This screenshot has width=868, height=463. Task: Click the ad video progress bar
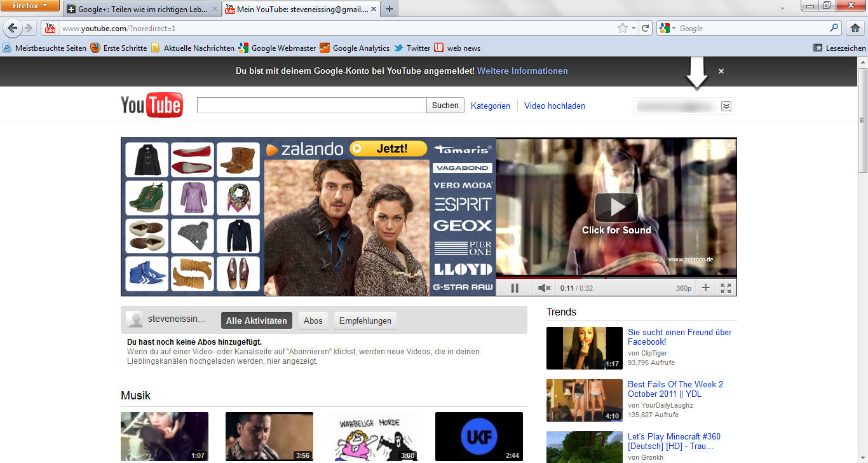click(616, 278)
